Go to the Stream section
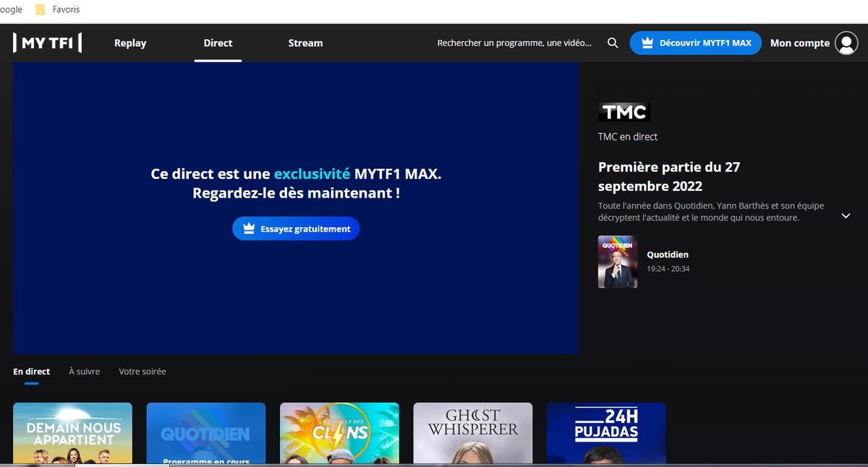 [305, 43]
